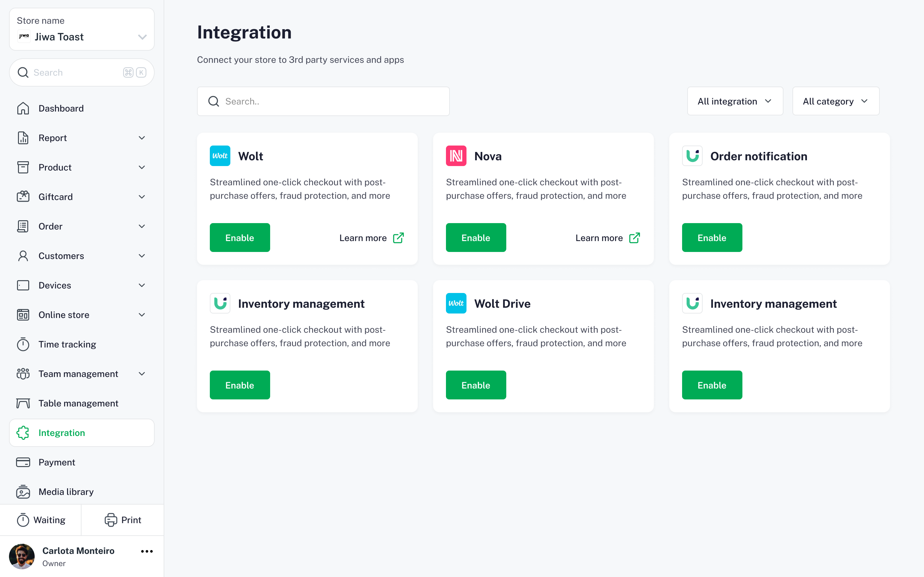
Task: Go to Payment in the sidebar
Action: (x=56, y=462)
